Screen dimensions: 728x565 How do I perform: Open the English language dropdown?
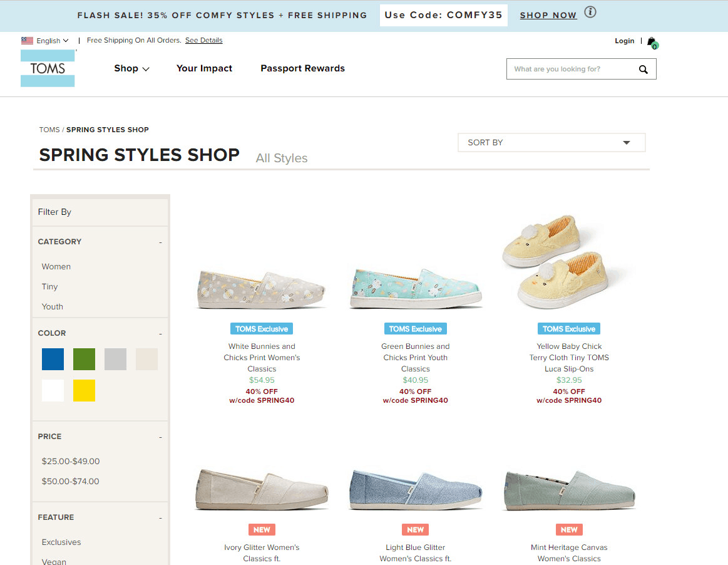click(x=53, y=41)
